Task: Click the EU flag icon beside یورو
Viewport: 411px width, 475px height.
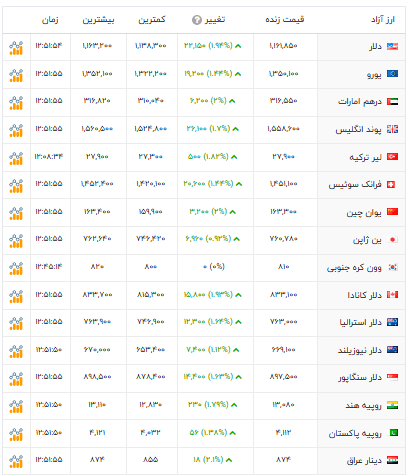Action: (392, 74)
